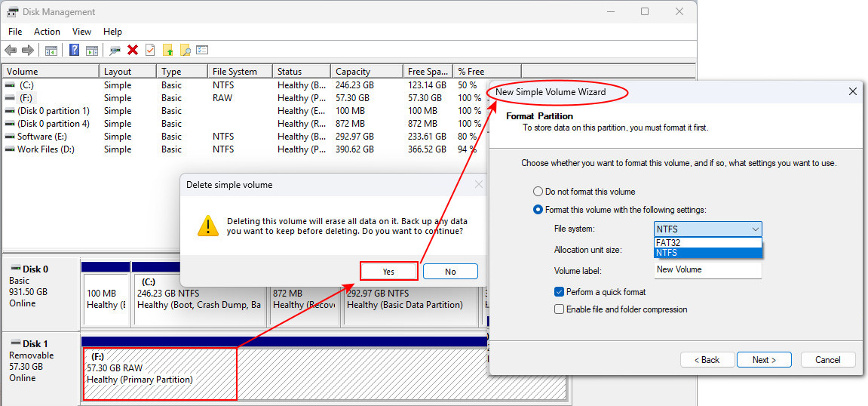Sort by the % Free column header
Image resolution: width=868 pixels, height=406 pixels.
(487, 72)
